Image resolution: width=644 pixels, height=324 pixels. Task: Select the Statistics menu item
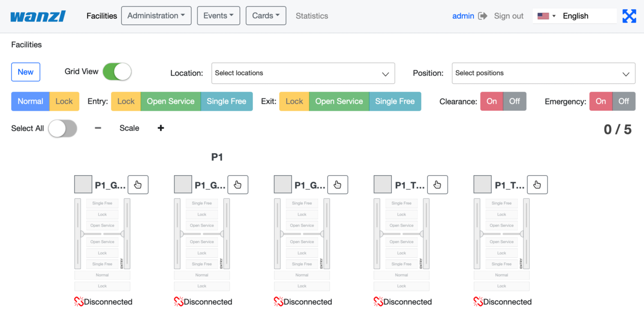click(x=312, y=16)
